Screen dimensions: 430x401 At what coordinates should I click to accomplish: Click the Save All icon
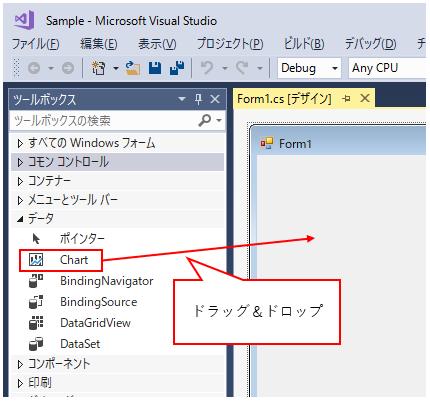177,68
